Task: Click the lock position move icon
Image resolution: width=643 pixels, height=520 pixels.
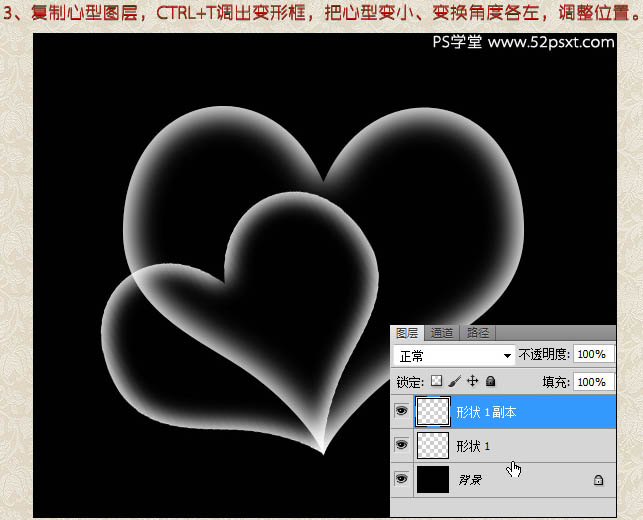Action: coord(472,381)
